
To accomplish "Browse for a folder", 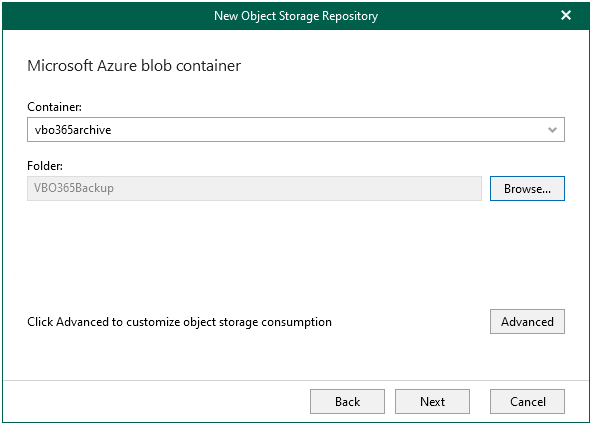I will point(527,188).
